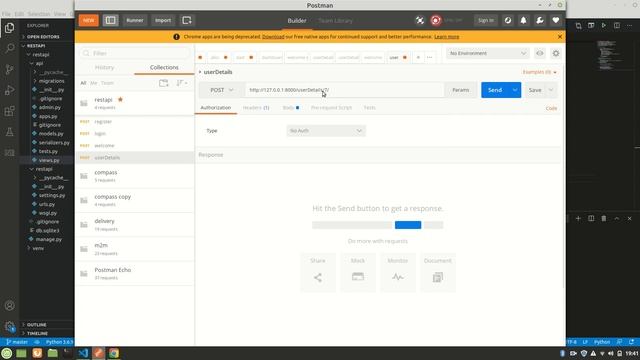
Task: Click the red sync status icon
Action: pyautogui.click(x=436, y=20)
